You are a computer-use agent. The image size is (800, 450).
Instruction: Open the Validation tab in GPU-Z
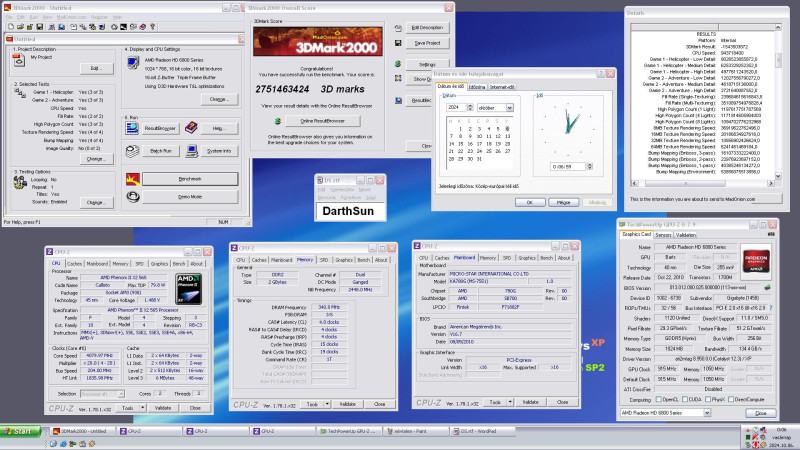[x=685, y=235]
